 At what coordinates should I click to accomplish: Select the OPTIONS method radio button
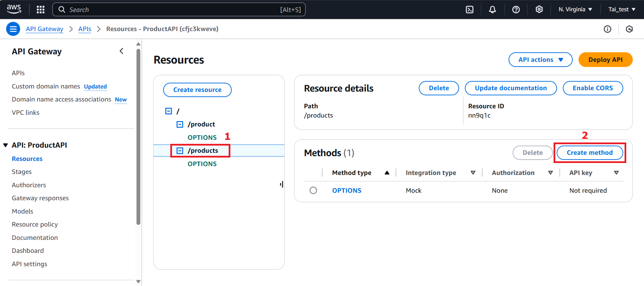tap(313, 190)
